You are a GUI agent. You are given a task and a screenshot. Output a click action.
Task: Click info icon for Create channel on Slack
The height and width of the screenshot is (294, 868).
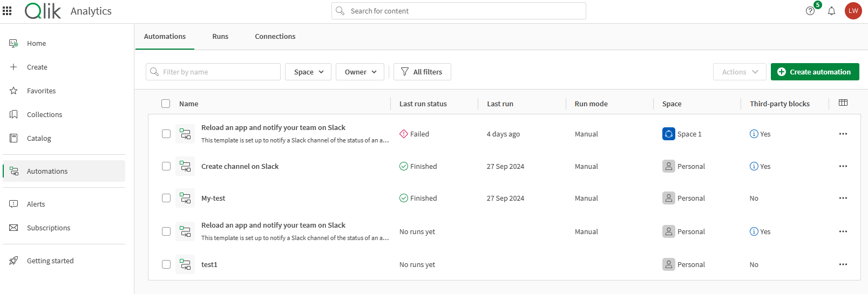754,166
